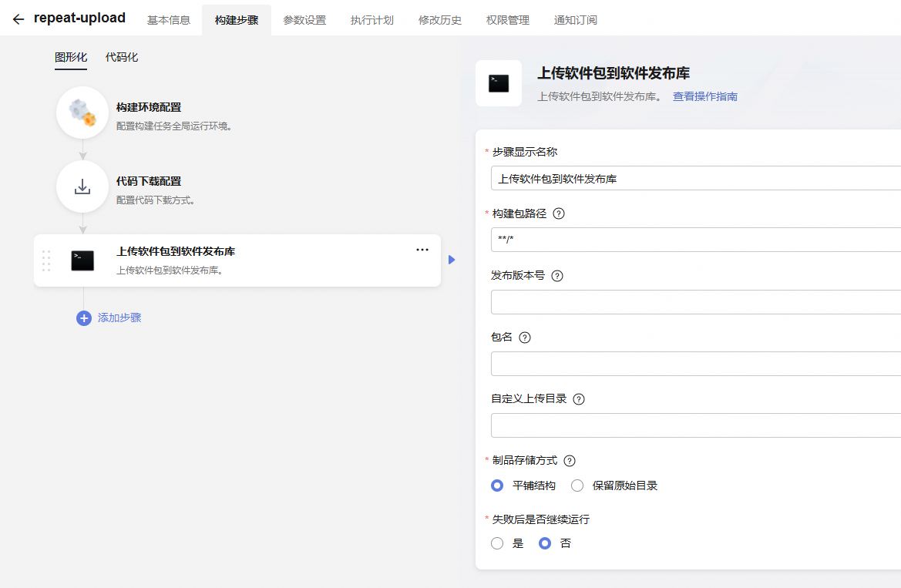Grab the drag handle of upload step
The height and width of the screenshot is (588, 901).
46,261
